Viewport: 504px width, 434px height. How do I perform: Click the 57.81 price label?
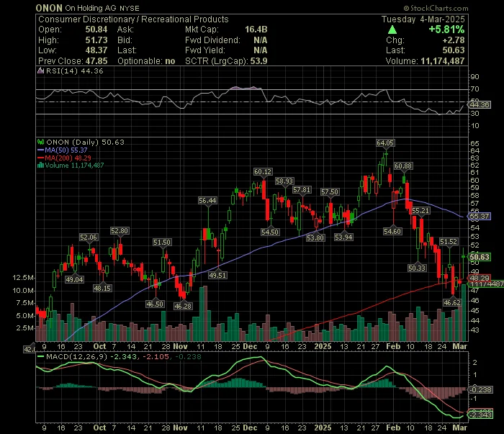pyautogui.click(x=302, y=190)
